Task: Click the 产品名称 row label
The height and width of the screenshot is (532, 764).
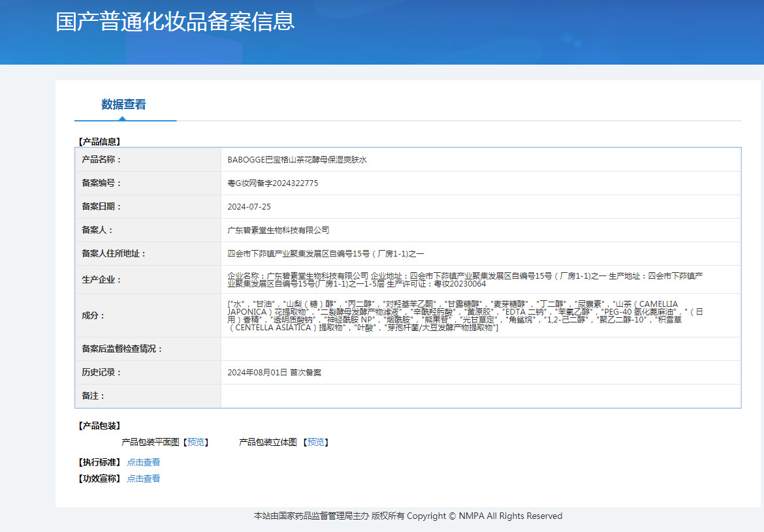Action: click(x=101, y=160)
